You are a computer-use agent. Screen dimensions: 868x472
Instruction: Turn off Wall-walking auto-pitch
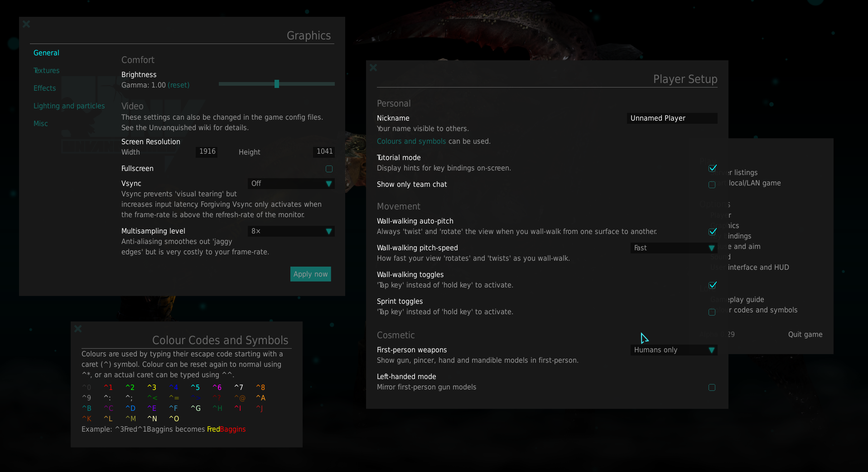click(x=712, y=232)
